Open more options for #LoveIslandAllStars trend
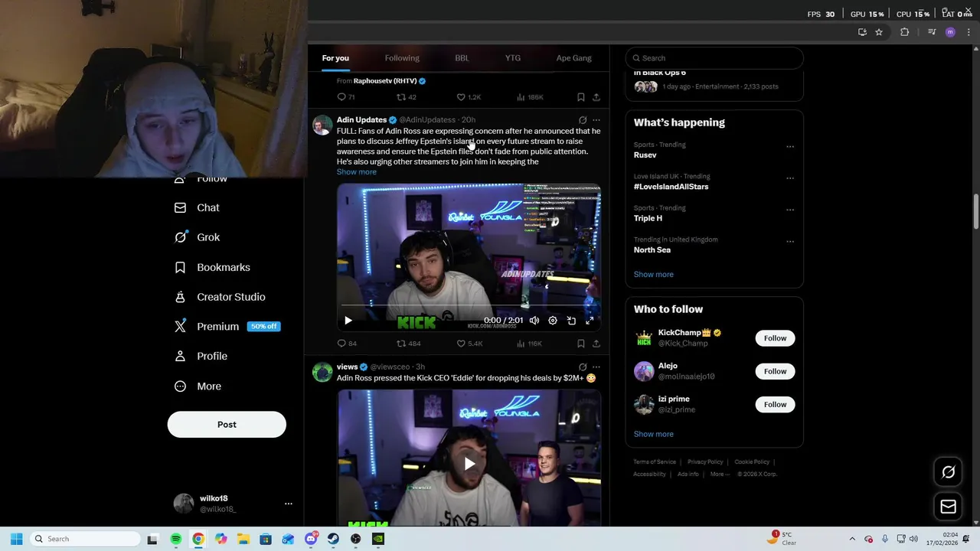This screenshot has width=980, height=551. (790, 178)
